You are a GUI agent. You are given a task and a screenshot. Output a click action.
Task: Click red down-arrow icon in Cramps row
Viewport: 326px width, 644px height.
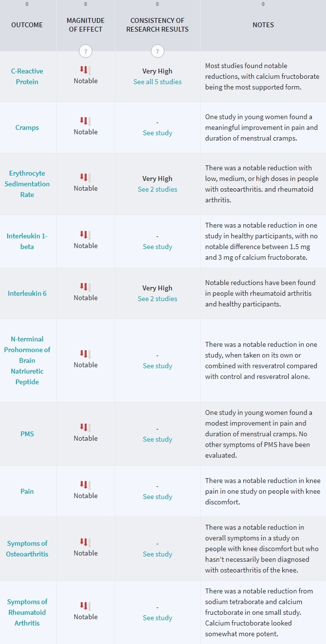click(x=85, y=121)
